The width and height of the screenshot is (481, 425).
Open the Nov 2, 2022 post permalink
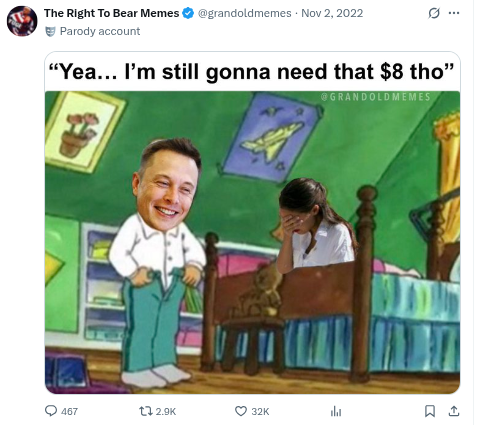332,13
